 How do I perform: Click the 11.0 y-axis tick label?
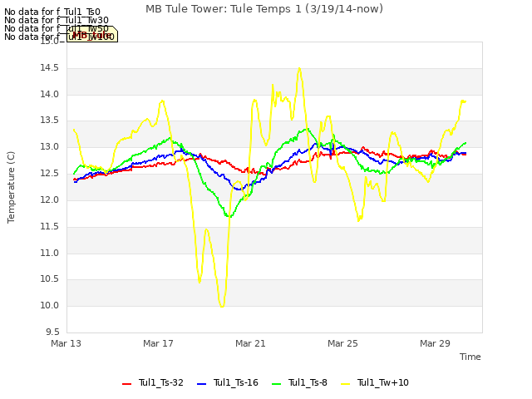point(50,253)
